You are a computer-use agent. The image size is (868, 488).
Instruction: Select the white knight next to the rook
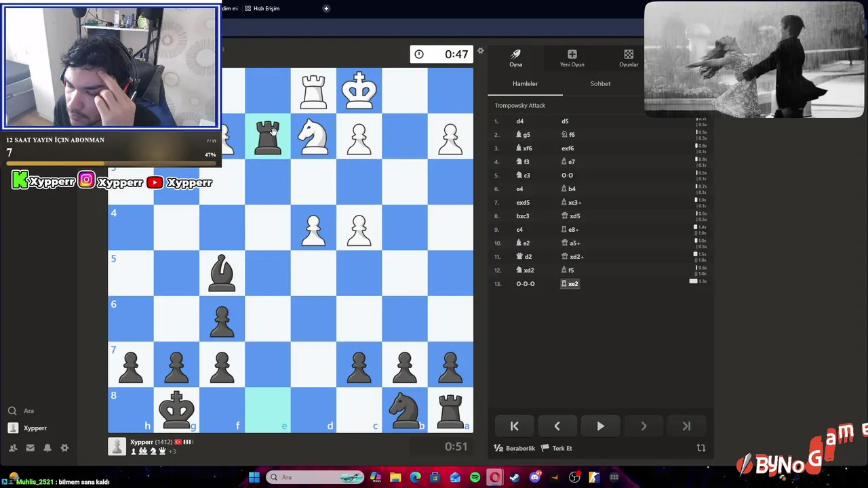click(313, 136)
